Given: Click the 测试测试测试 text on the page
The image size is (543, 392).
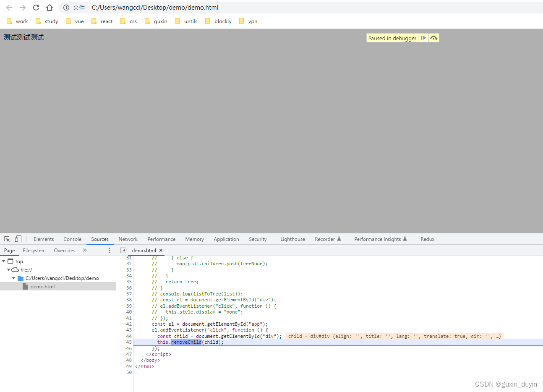Looking at the screenshot, I should click(x=23, y=37).
